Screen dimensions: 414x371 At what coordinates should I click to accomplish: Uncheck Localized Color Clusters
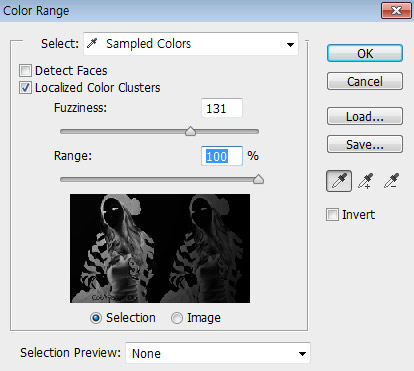pyautogui.click(x=25, y=88)
